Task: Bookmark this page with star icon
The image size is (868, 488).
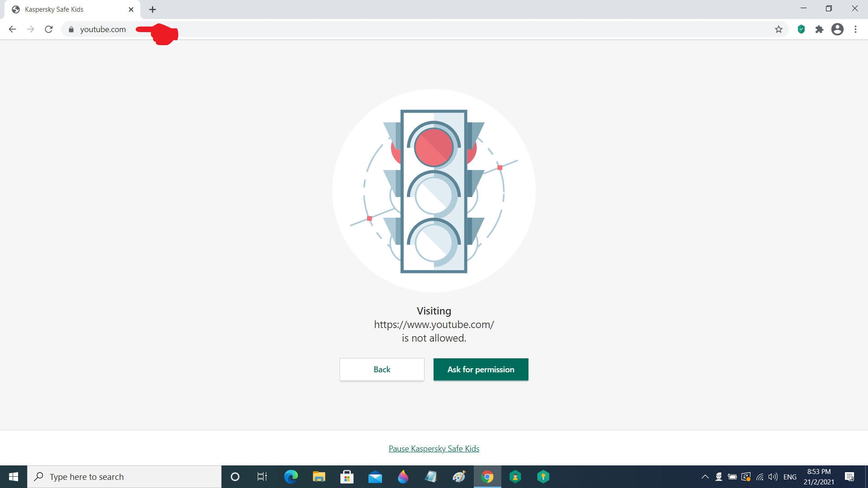Action: coord(778,29)
